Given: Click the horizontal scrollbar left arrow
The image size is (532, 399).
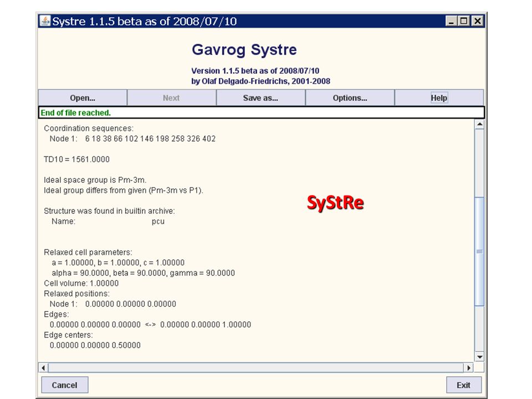Looking at the screenshot, I should pyautogui.click(x=43, y=368).
